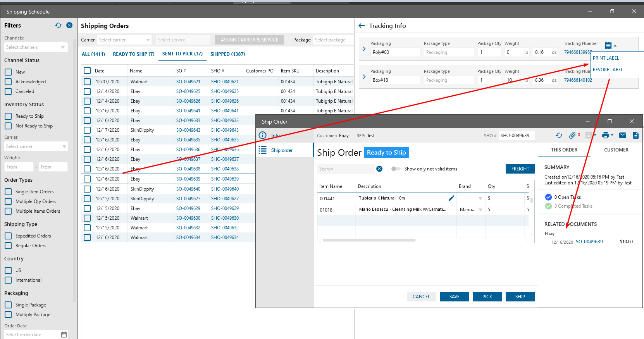Open the document icon in Ship Order toolbar

pos(636,135)
